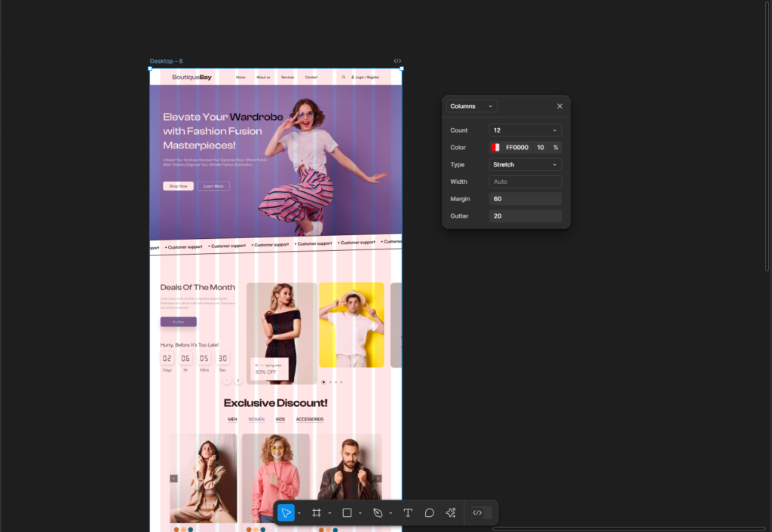This screenshot has width=772, height=532.
Task: Edit the Gutter field value 20
Action: click(x=525, y=216)
